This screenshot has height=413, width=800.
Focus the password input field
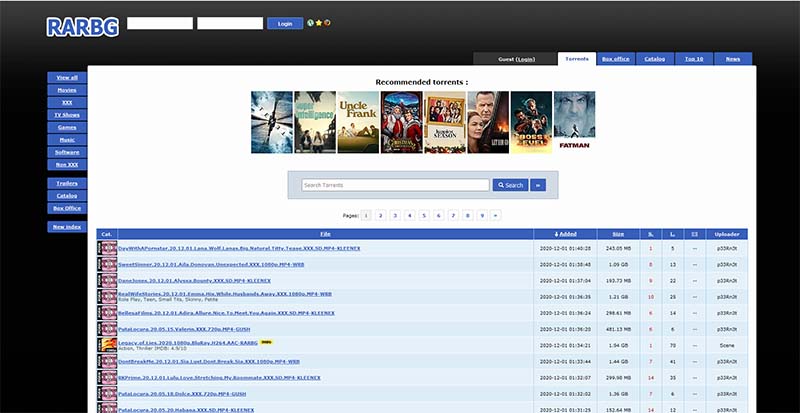[x=230, y=23]
